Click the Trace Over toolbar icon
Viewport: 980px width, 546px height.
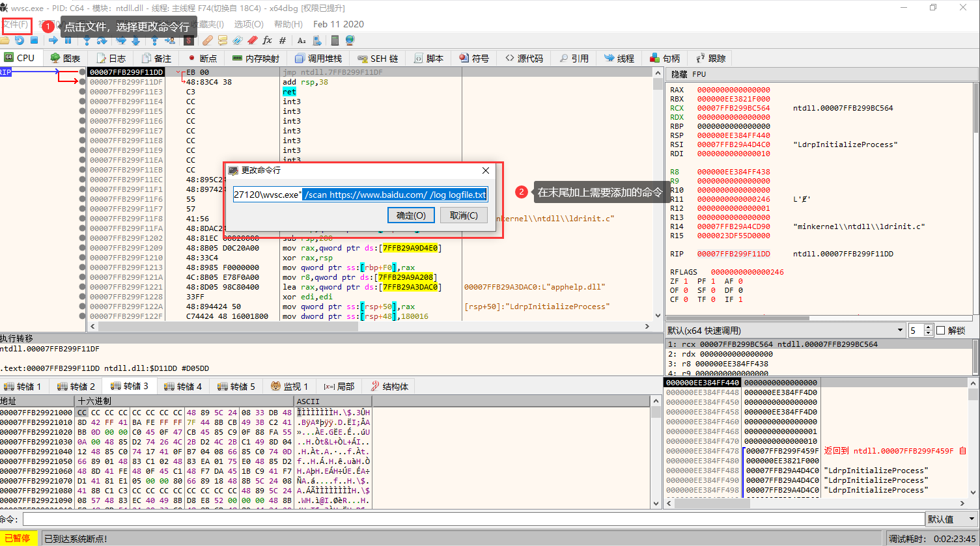coord(135,40)
